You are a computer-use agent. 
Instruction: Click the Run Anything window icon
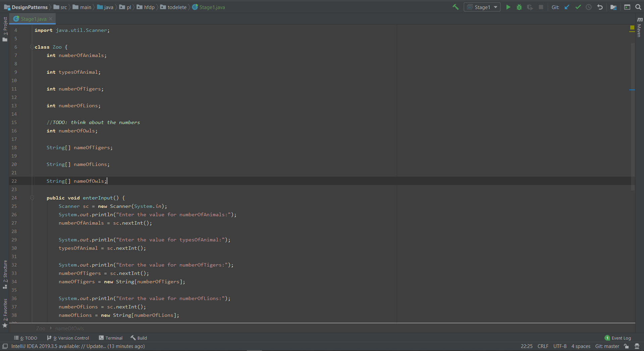[x=627, y=7]
